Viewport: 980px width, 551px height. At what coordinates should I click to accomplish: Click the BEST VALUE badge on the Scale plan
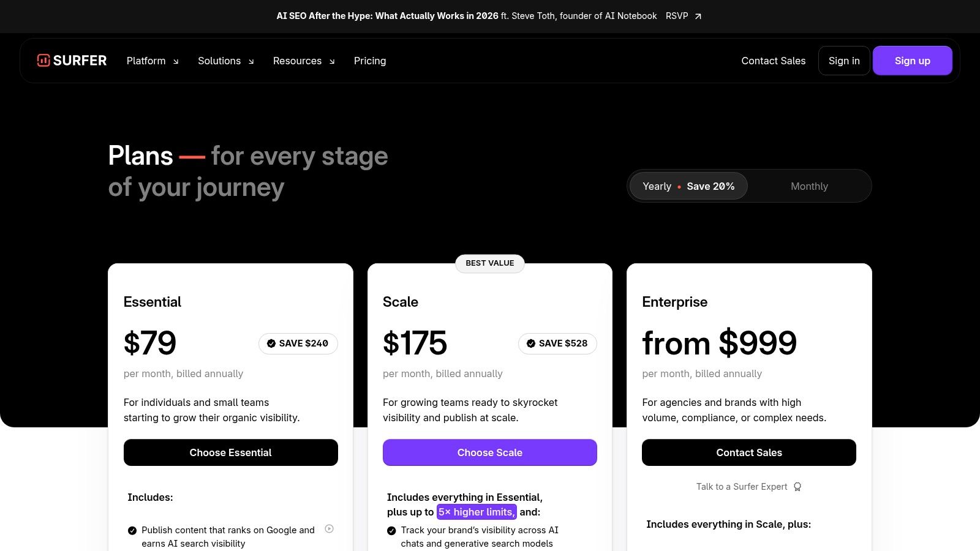coord(489,263)
